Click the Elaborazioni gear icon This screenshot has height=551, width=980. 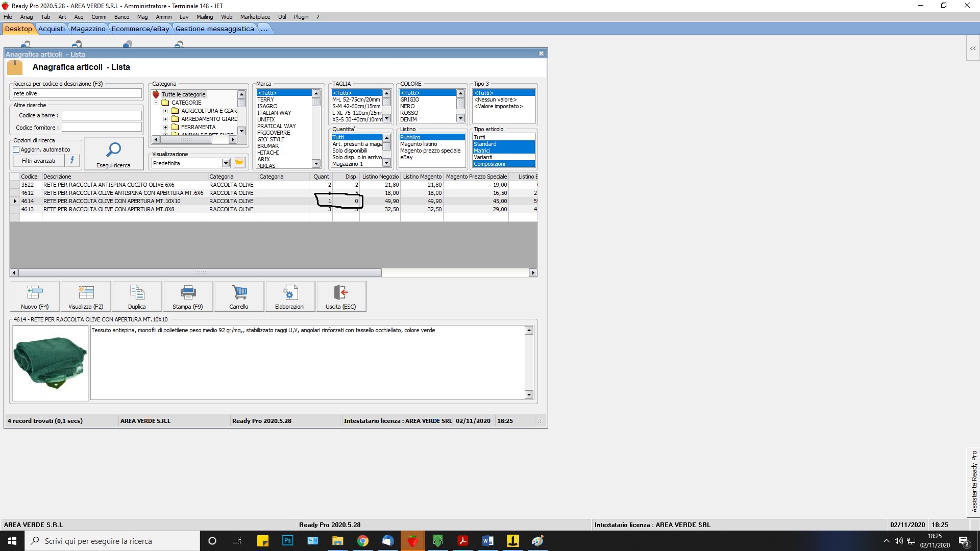coord(290,292)
